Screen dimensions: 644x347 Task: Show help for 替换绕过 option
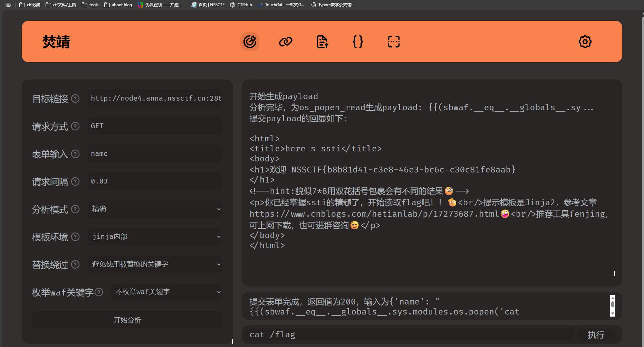[75, 264]
